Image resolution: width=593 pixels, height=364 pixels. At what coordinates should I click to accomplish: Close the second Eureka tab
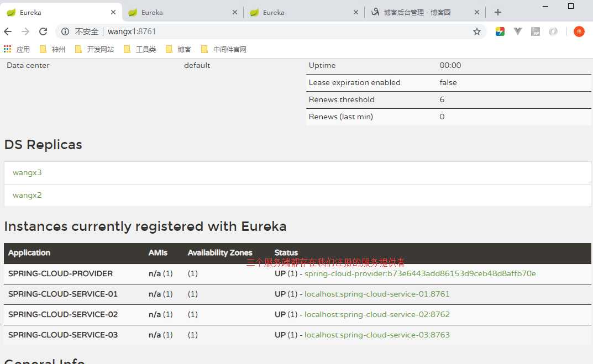pyautogui.click(x=235, y=13)
